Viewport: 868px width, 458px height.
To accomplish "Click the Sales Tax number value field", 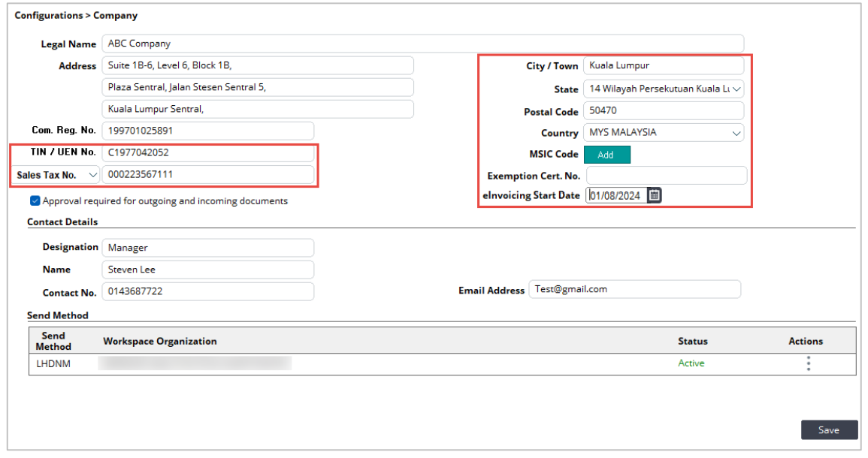I will (x=207, y=175).
